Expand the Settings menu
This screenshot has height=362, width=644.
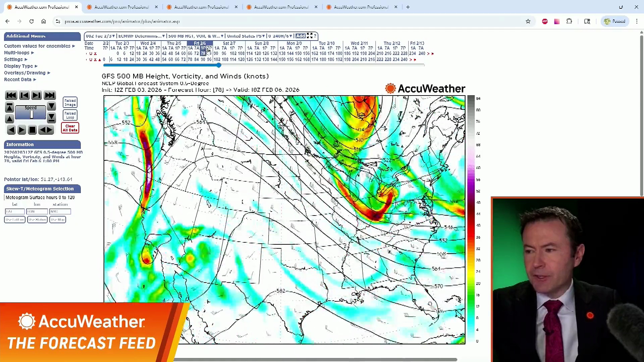point(16,59)
